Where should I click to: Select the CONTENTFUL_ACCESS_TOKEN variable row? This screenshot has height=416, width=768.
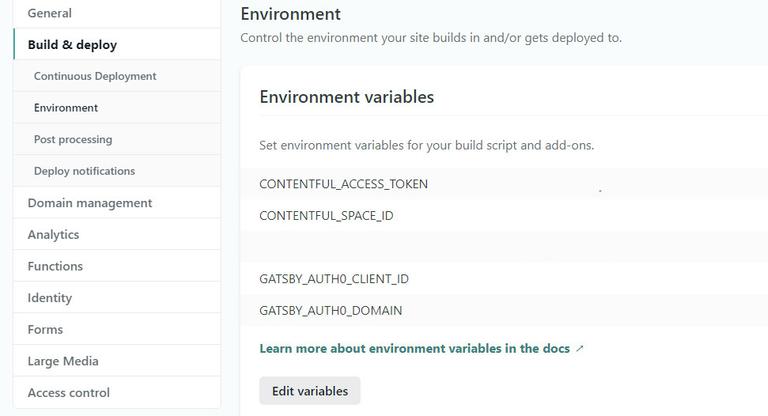pyautogui.click(x=343, y=184)
